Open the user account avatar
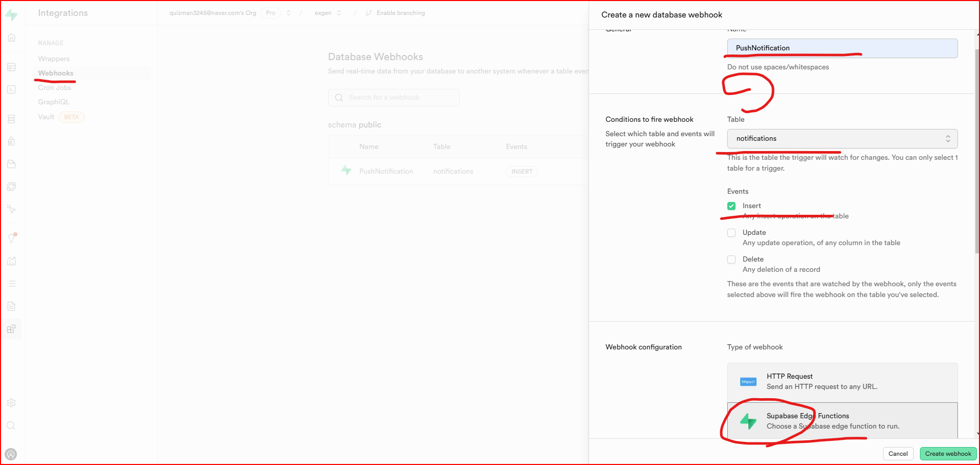980x465 pixels. pyautogui.click(x=11, y=454)
